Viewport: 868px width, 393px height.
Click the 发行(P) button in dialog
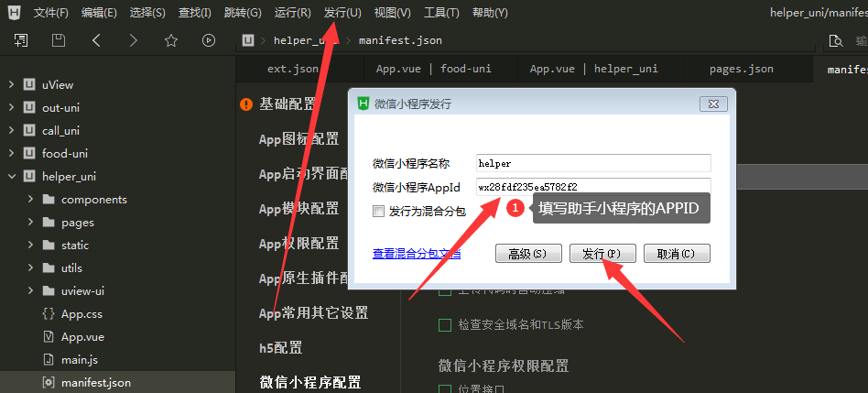[602, 254]
